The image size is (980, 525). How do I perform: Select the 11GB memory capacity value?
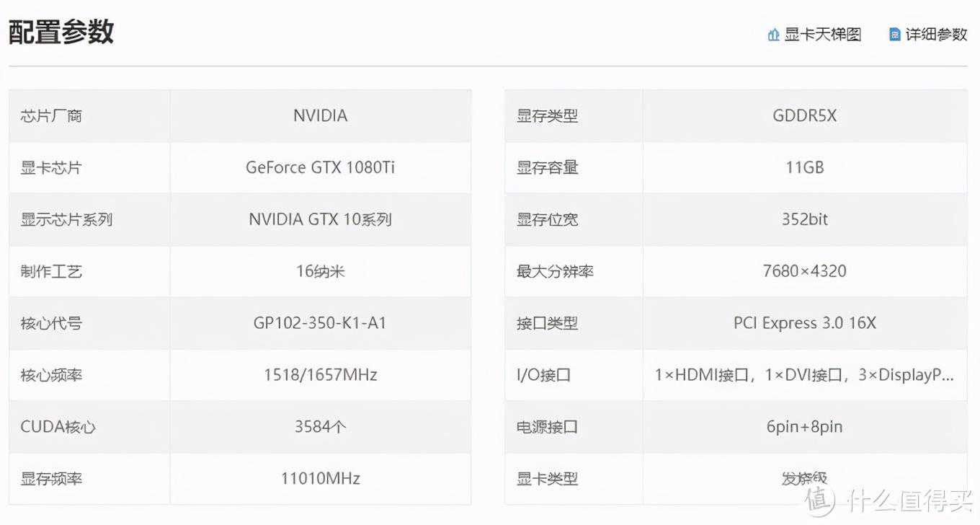coord(804,167)
